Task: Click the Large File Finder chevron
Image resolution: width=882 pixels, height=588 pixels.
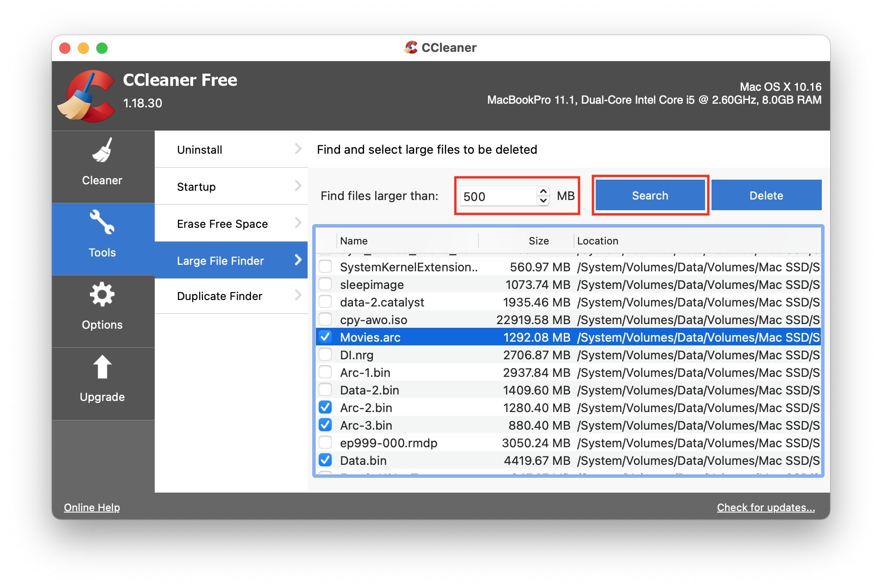Action: click(x=298, y=260)
